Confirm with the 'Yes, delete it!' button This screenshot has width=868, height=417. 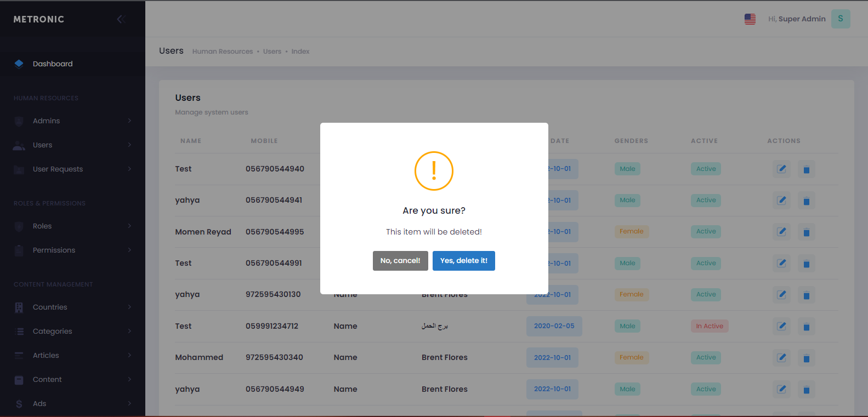(x=463, y=261)
